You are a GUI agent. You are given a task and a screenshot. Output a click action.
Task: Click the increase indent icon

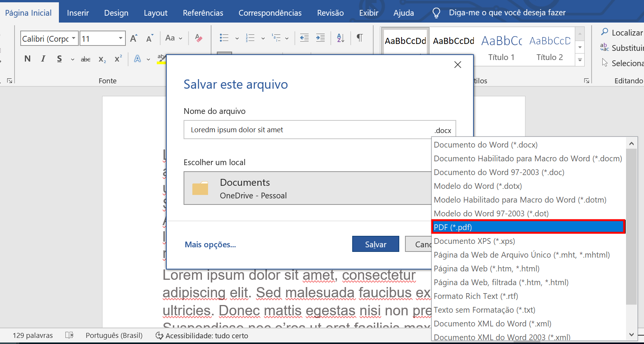pos(320,38)
